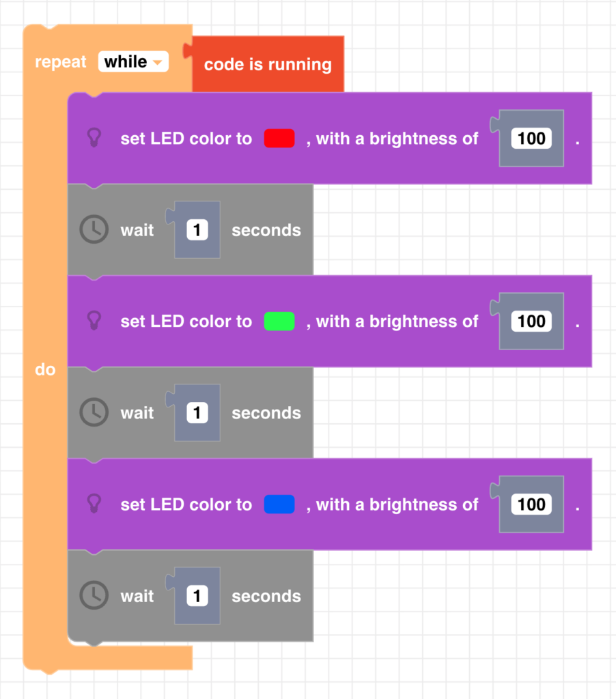Open the blue LED color swatch
Viewport: 616px width, 699px height.
(279, 504)
